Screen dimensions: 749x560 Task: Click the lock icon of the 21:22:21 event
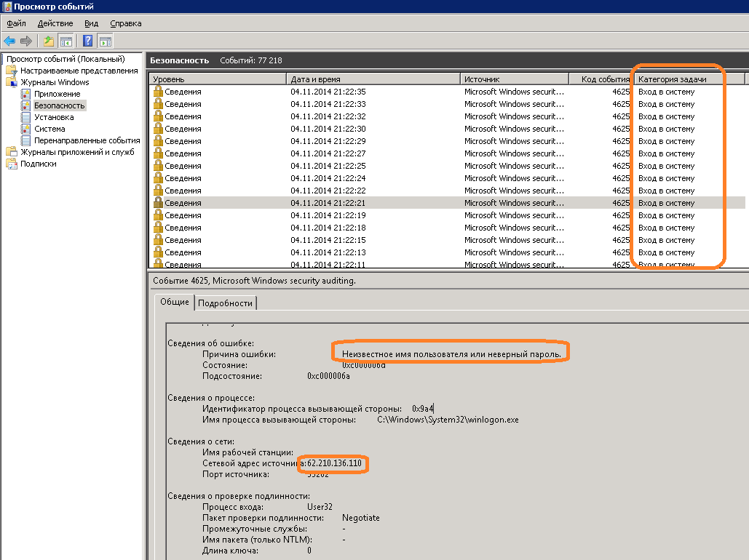158,202
